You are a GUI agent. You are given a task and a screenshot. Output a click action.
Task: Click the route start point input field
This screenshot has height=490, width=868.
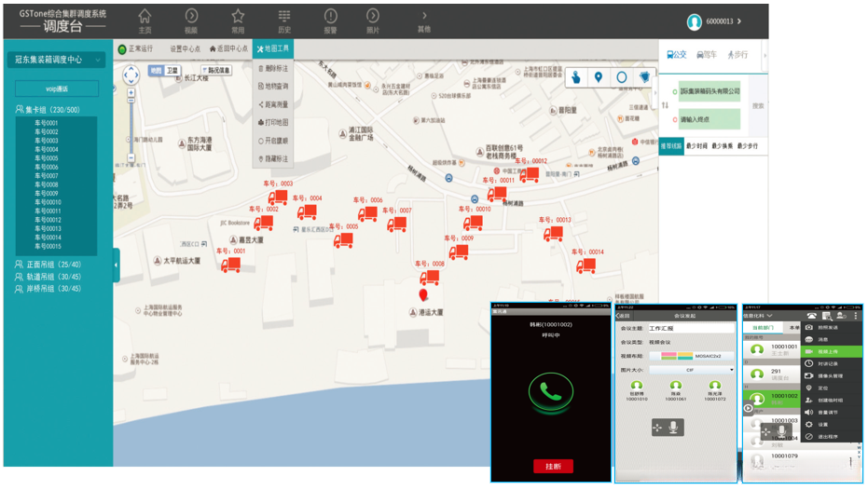click(710, 91)
